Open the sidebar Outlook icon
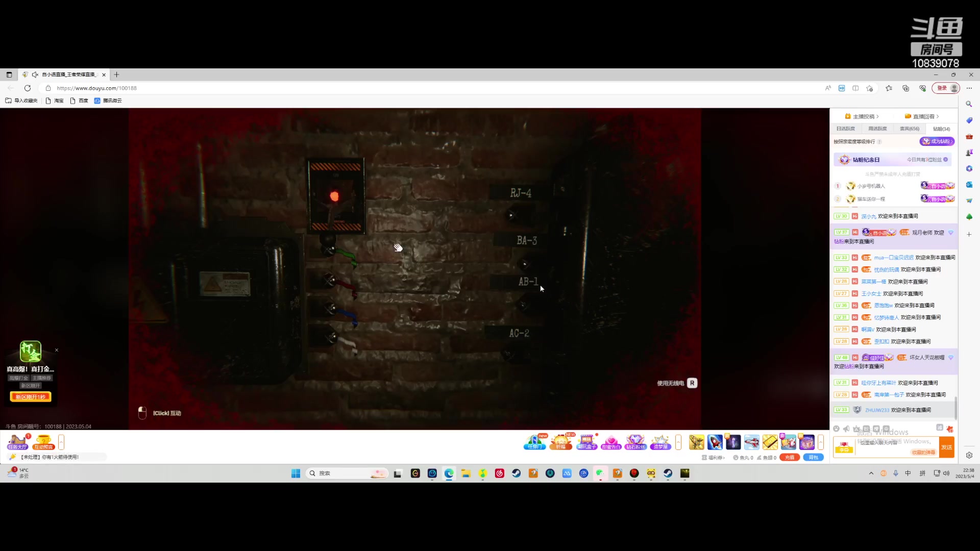 coord(969,185)
